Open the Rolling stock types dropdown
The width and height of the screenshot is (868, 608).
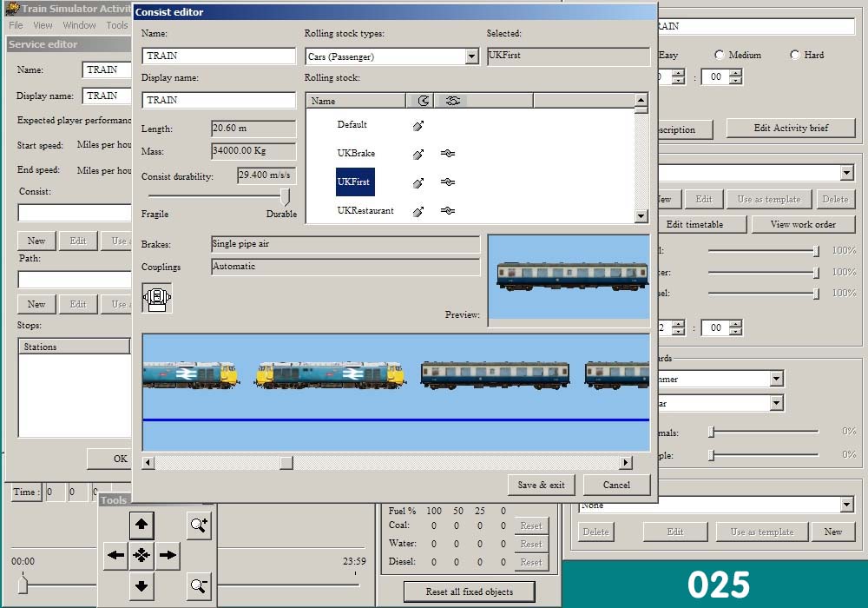471,56
